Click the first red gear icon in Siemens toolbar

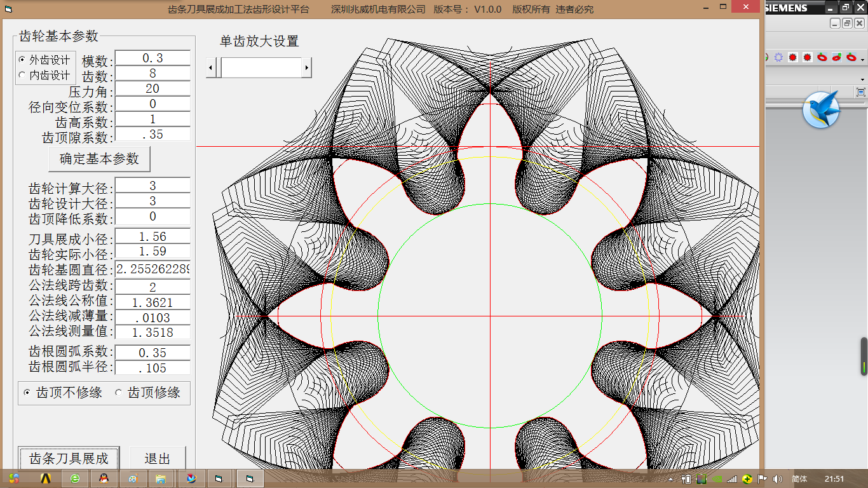click(x=793, y=57)
